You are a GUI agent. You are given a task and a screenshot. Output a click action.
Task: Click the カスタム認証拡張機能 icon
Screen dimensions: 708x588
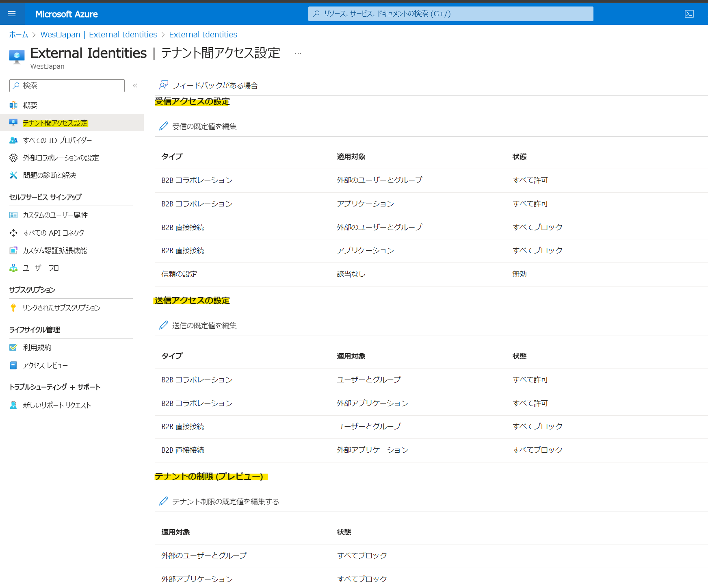[x=13, y=250]
